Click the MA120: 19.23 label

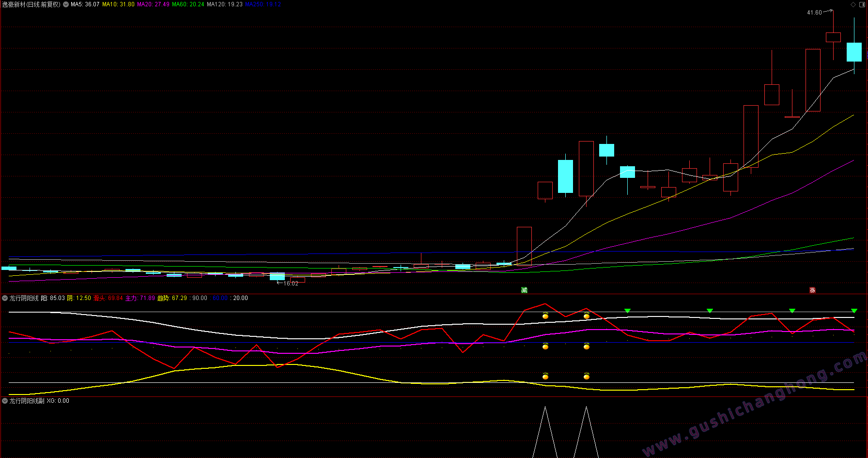coord(225,4)
